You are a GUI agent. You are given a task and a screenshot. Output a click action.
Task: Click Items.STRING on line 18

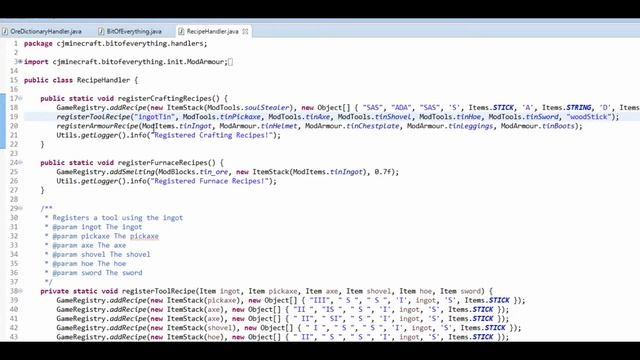(567, 107)
